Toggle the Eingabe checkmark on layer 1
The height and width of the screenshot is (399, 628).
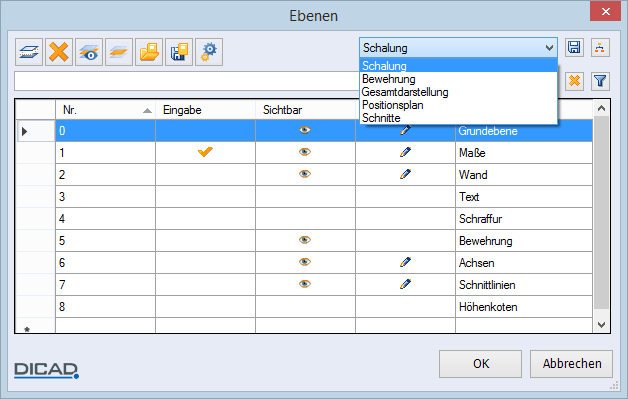pos(205,152)
